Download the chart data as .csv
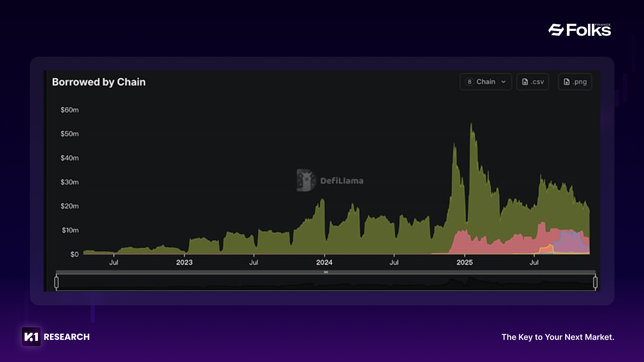The image size is (644, 362). 533,82
